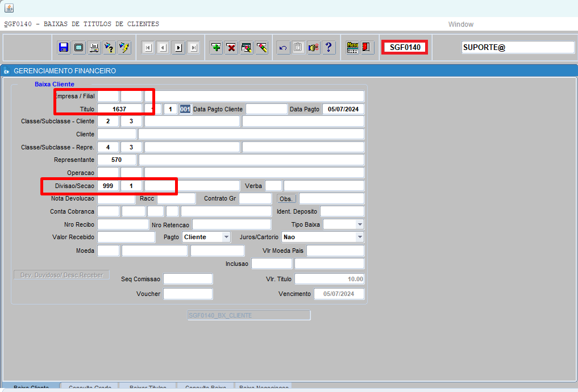Click the Print toolbar icon

[x=94, y=48]
